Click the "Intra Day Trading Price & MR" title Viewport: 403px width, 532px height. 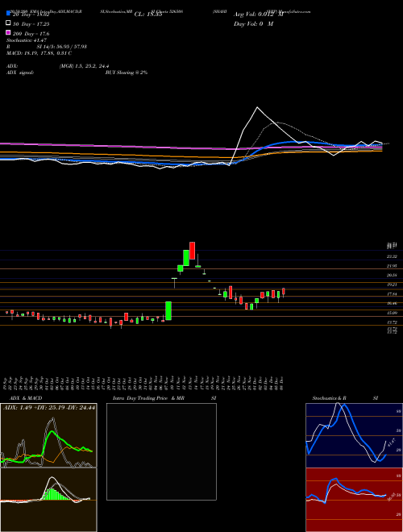[149, 398]
